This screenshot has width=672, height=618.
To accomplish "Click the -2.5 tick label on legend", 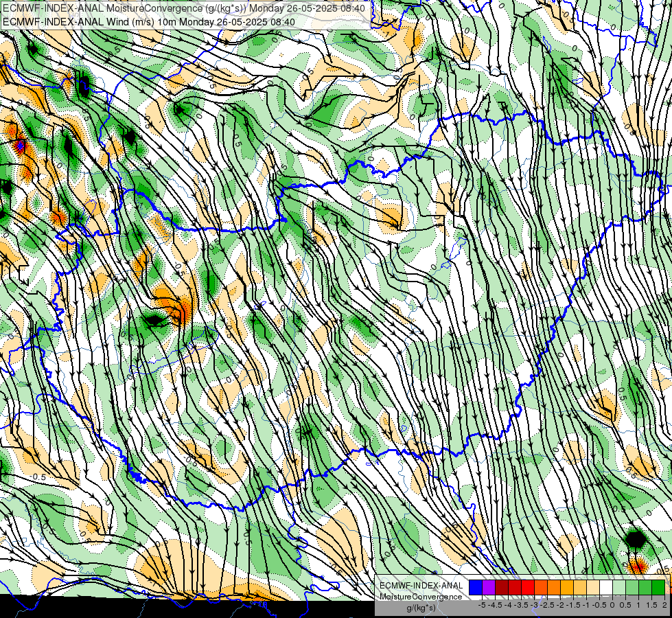I will (x=546, y=605).
